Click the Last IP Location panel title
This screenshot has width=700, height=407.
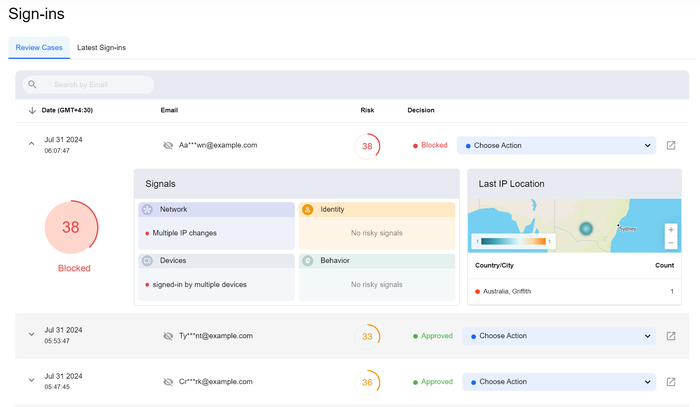[x=511, y=184]
